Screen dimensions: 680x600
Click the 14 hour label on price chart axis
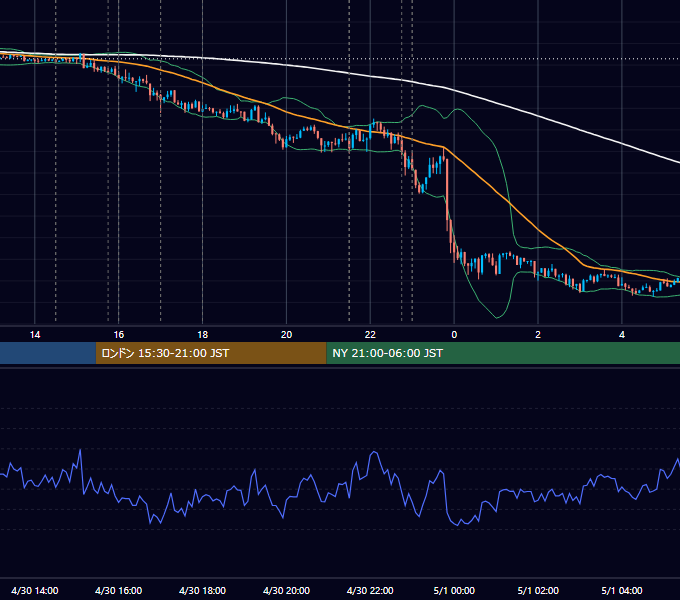pos(35,335)
